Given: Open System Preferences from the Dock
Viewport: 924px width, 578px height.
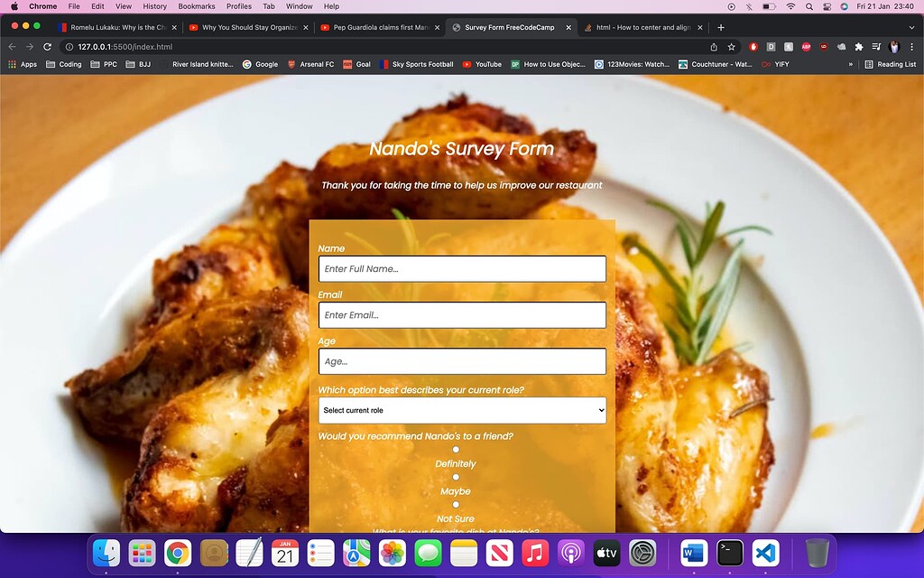Looking at the screenshot, I should coord(642,554).
